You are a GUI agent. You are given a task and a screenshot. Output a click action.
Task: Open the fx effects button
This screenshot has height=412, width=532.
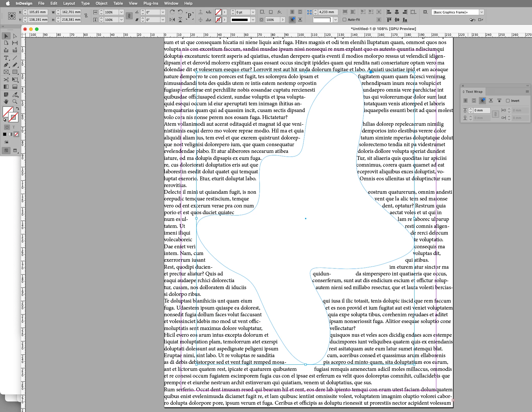click(x=279, y=12)
